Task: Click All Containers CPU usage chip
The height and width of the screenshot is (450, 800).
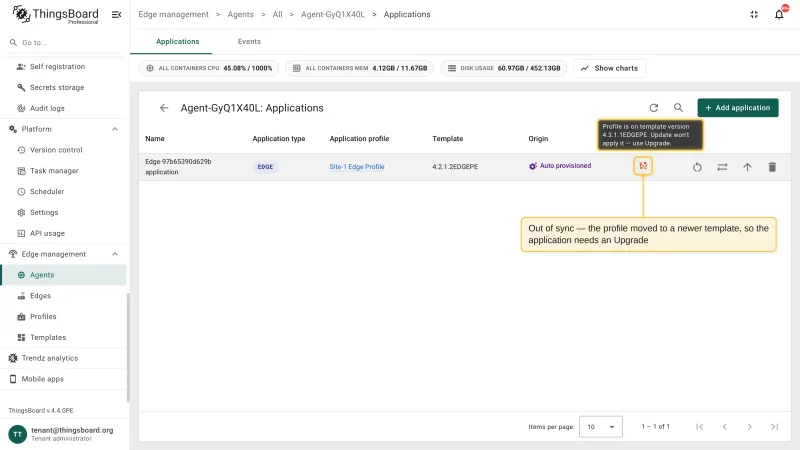Action: point(209,68)
